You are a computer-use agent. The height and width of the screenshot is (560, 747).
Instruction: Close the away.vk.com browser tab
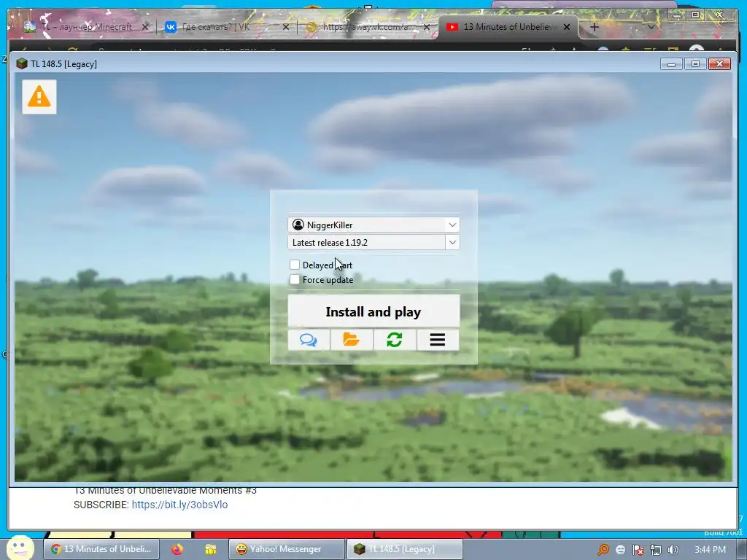tap(427, 27)
